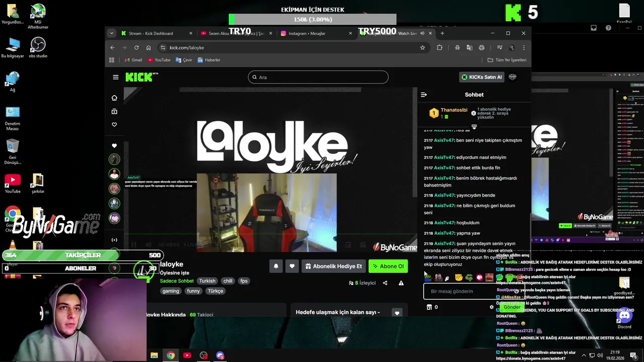Open Chrome extensions puzzle icon
644x362 pixels.
pos(440,47)
